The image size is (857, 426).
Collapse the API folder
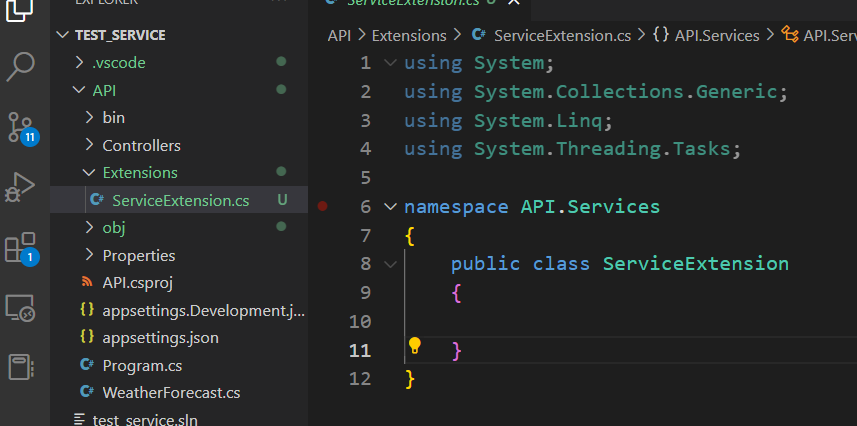[80, 90]
